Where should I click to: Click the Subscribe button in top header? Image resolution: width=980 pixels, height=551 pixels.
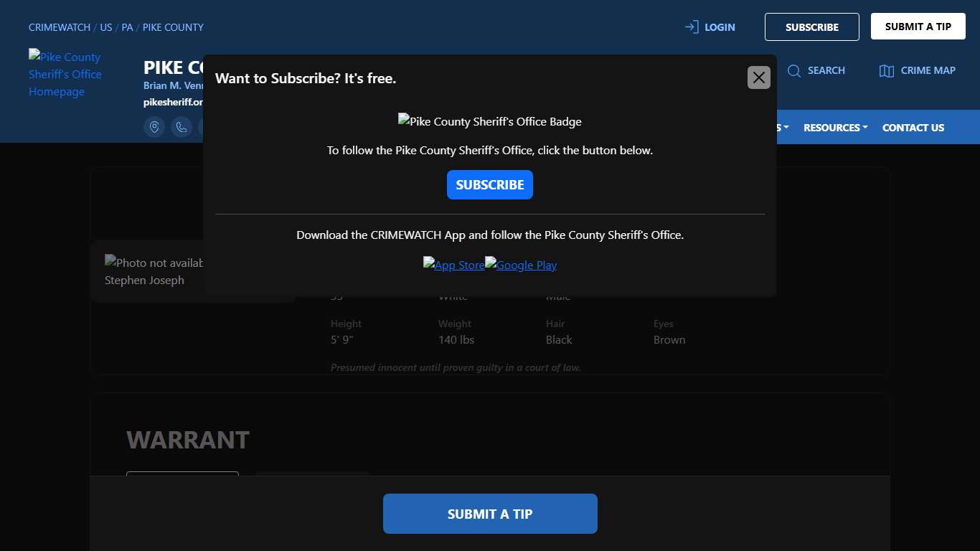[811, 27]
